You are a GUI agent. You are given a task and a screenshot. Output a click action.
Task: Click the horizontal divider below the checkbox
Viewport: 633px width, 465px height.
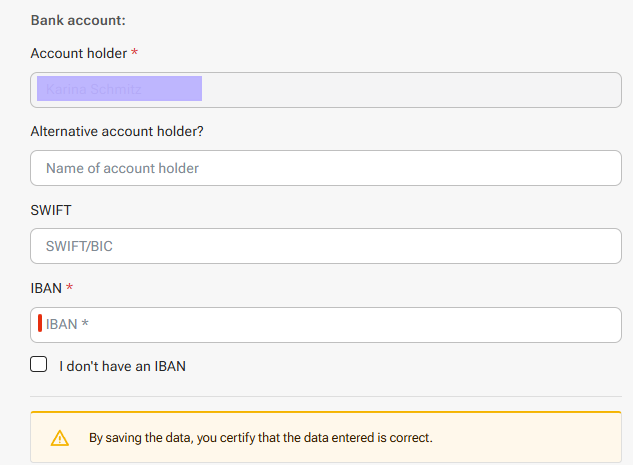click(x=326, y=396)
